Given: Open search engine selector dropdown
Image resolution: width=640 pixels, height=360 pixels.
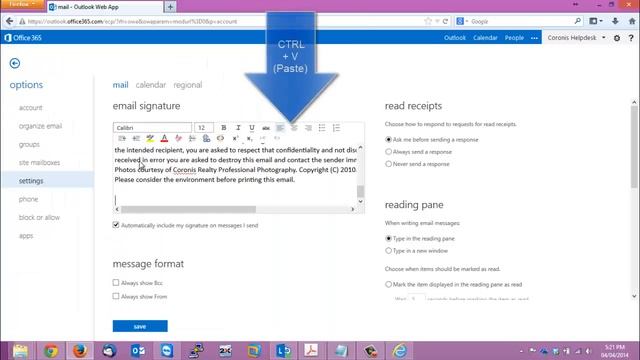Looking at the screenshot, I should (x=462, y=21).
